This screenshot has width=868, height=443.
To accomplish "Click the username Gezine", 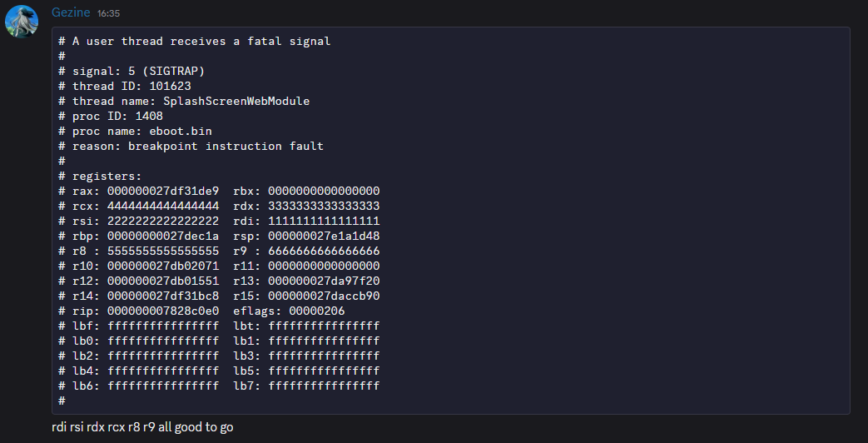I will [71, 12].
